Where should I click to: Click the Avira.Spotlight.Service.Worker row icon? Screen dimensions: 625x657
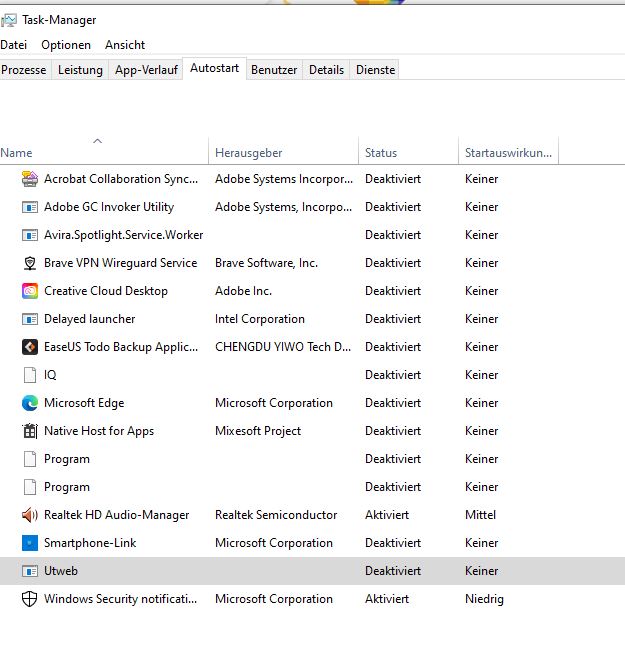(30, 235)
